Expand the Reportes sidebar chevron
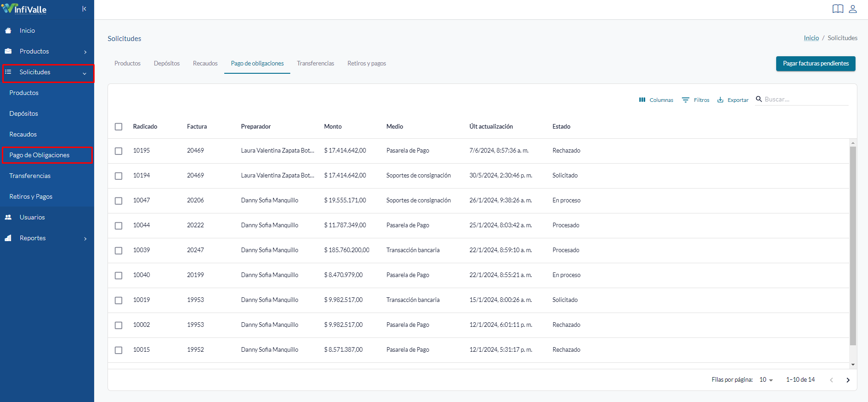 85,238
